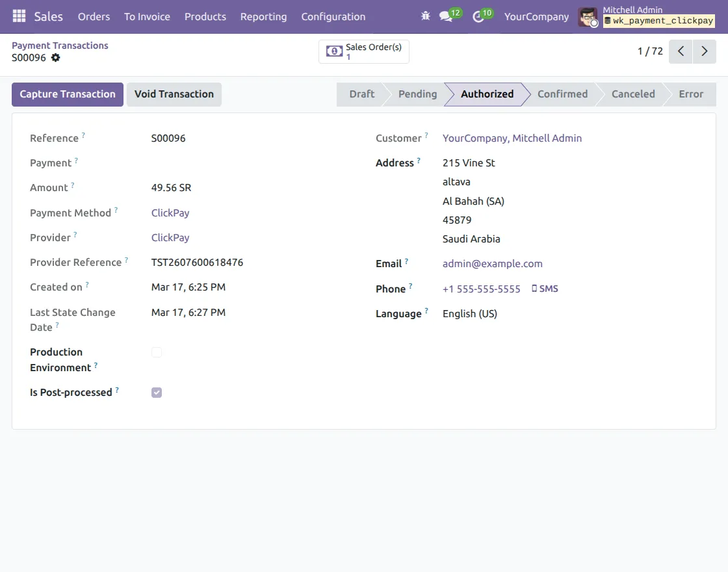Click the language value English (US)
The image size is (728, 572).
tap(469, 314)
